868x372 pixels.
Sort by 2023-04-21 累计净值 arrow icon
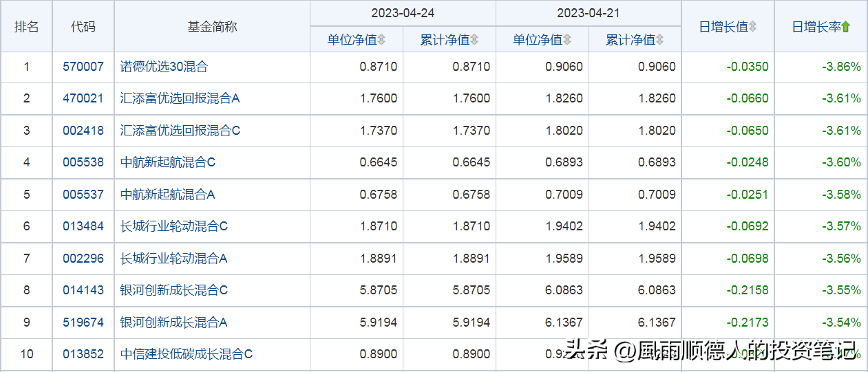[x=660, y=40]
